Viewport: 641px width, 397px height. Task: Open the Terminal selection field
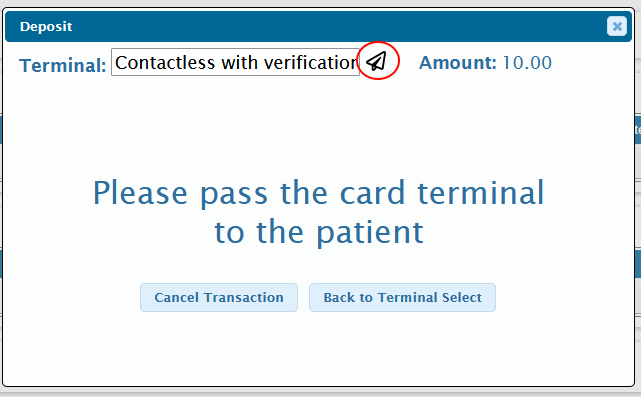pos(235,62)
